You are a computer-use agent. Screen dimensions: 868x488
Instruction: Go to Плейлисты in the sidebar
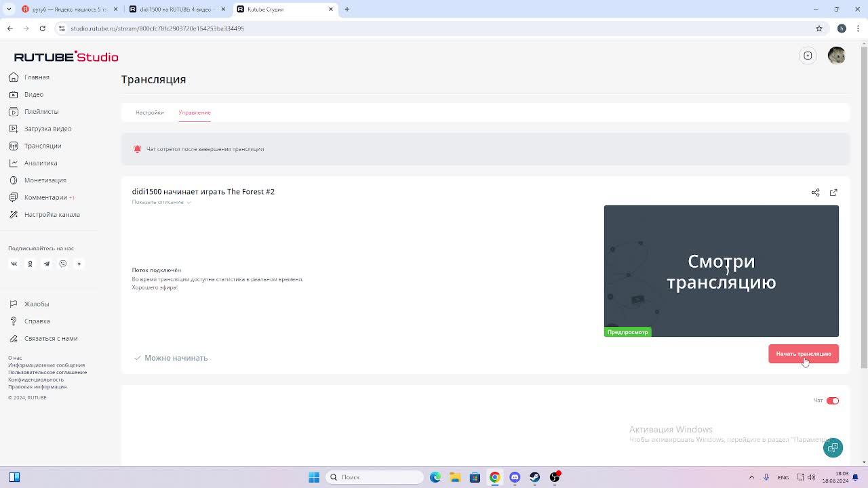pos(41,111)
